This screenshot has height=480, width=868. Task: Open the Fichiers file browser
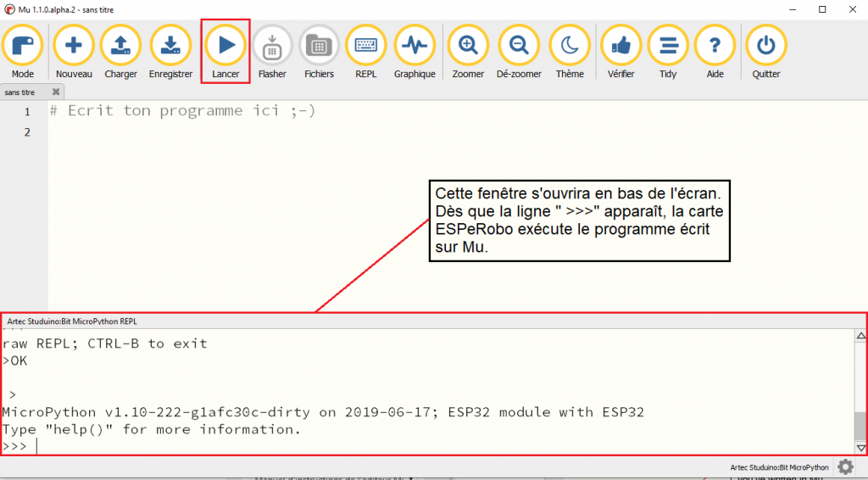(x=319, y=47)
